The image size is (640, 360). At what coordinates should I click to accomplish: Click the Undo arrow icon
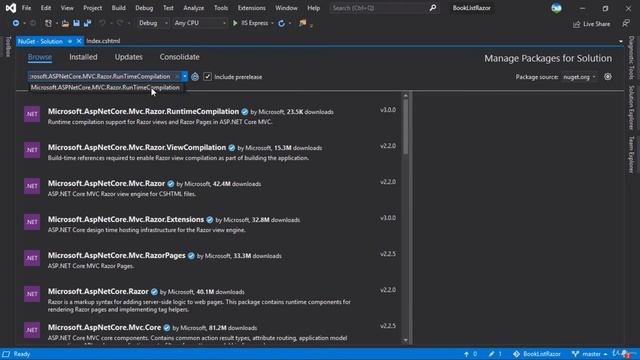103,23
